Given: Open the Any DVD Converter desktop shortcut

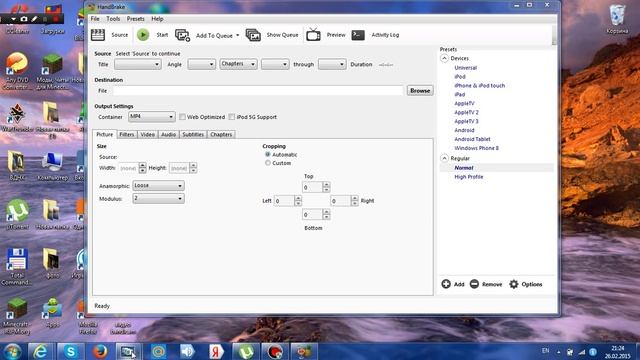Looking at the screenshot, I should [17, 70].
